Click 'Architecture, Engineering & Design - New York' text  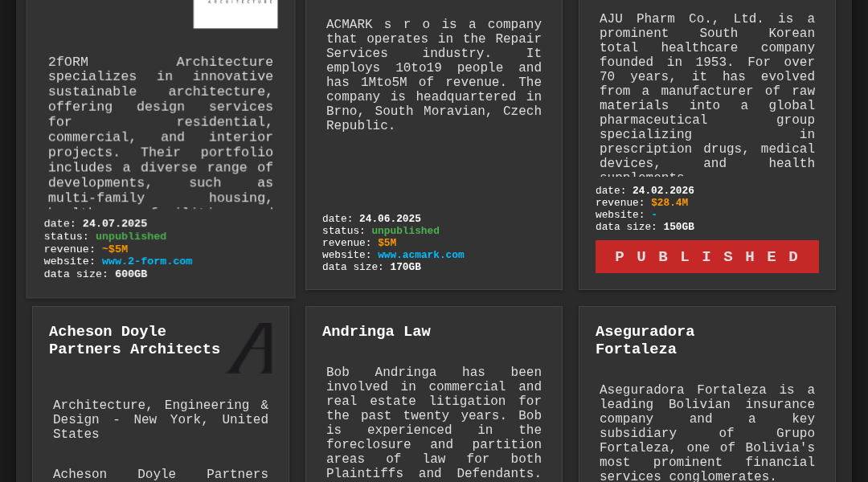point(161,419)
